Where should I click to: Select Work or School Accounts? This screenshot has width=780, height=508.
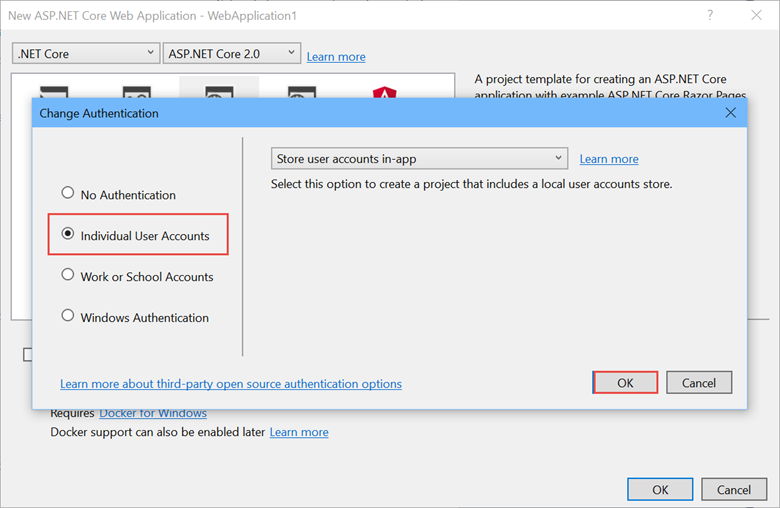click(68, 276)
